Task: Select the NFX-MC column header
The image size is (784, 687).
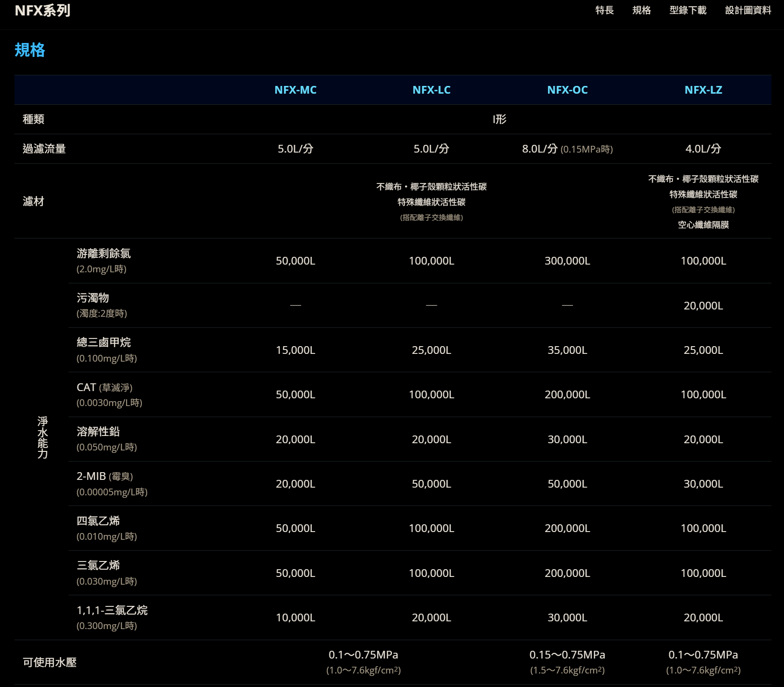Action: click(295, 90)
